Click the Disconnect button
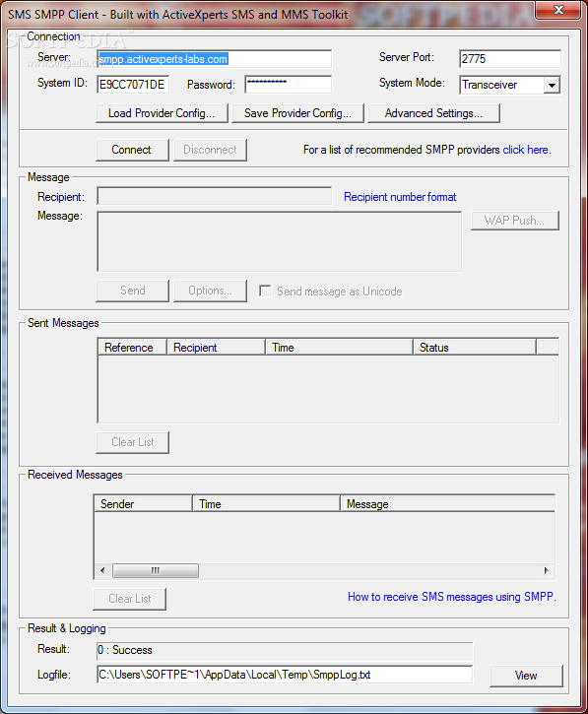The image size is (588, 714). coord(210,150)
